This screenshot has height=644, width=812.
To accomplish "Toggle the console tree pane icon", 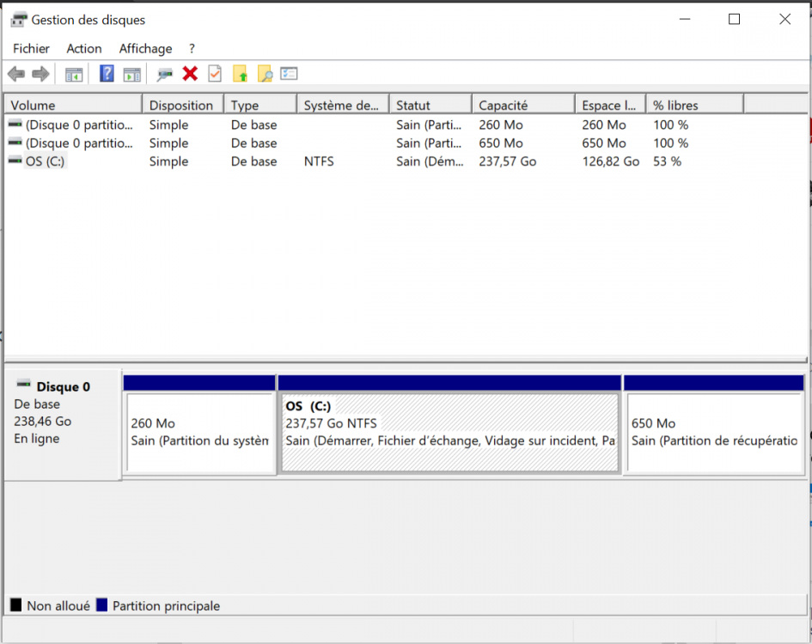I will click(x=74, y=75).
